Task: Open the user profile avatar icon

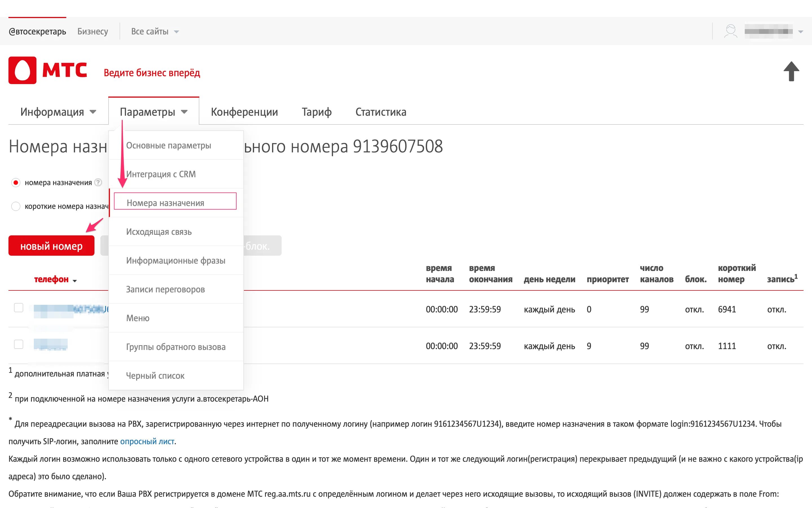Action: pyautogui.click(x=731, y=31)
